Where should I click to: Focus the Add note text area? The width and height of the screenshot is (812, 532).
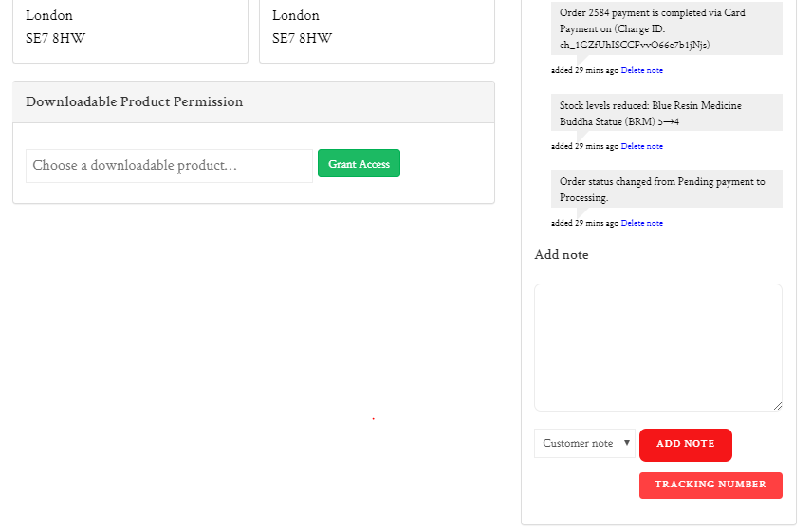pos(657,347)
